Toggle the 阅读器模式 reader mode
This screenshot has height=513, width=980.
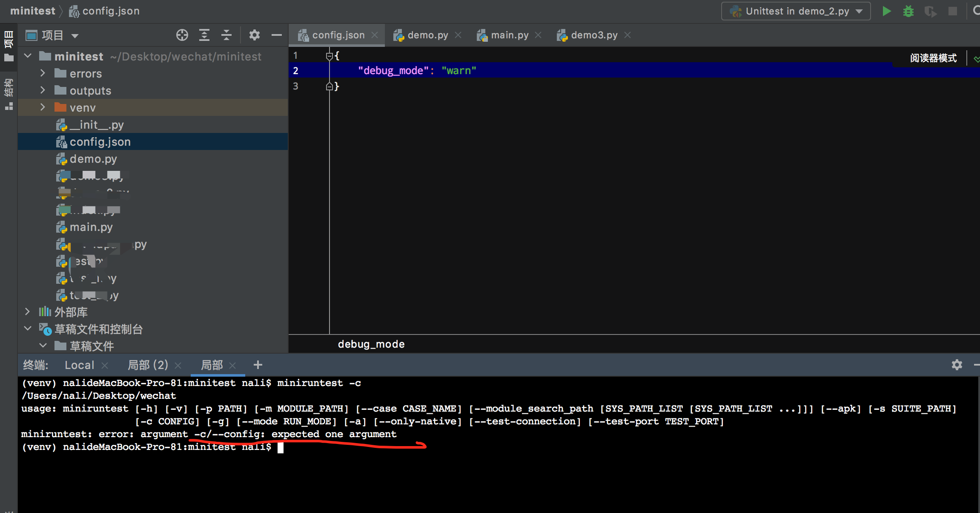coord(933,58)
